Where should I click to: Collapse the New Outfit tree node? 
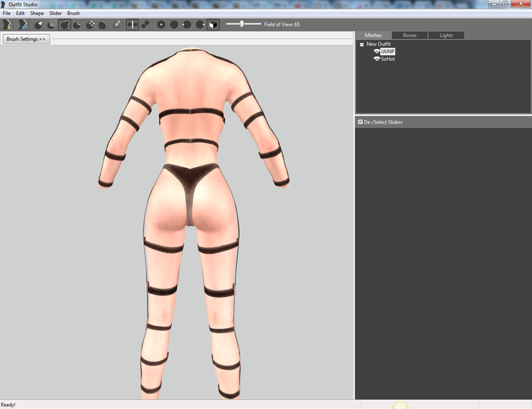(x=362, y=45)
